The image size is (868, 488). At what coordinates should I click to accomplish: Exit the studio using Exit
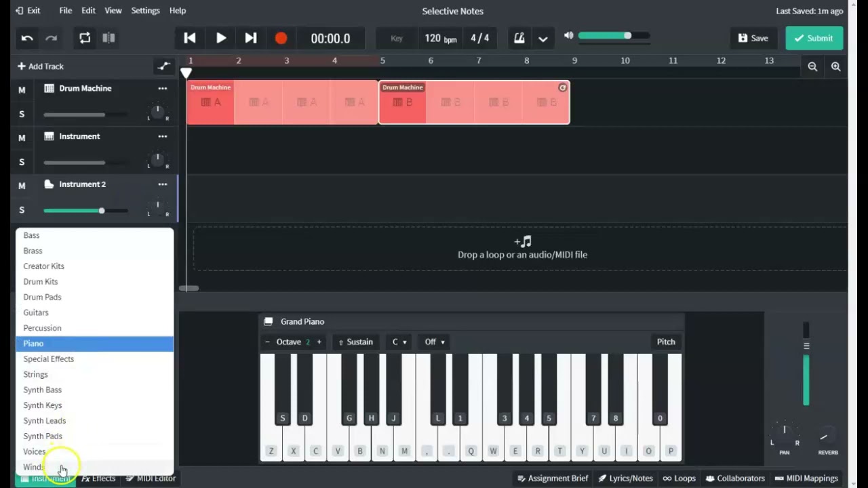pyautogui.click(x=28, y=10)
